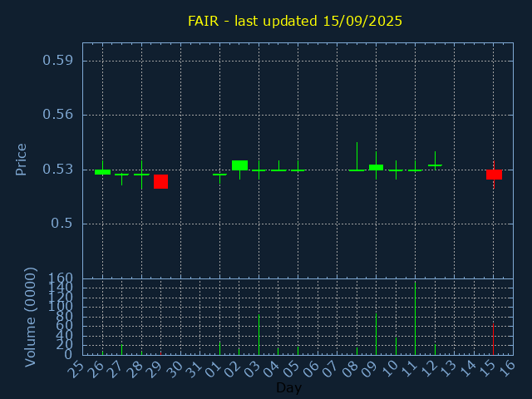Click the day 10 tick label
Viewport: 532px width, 399px height.
[x=388, y=369]
